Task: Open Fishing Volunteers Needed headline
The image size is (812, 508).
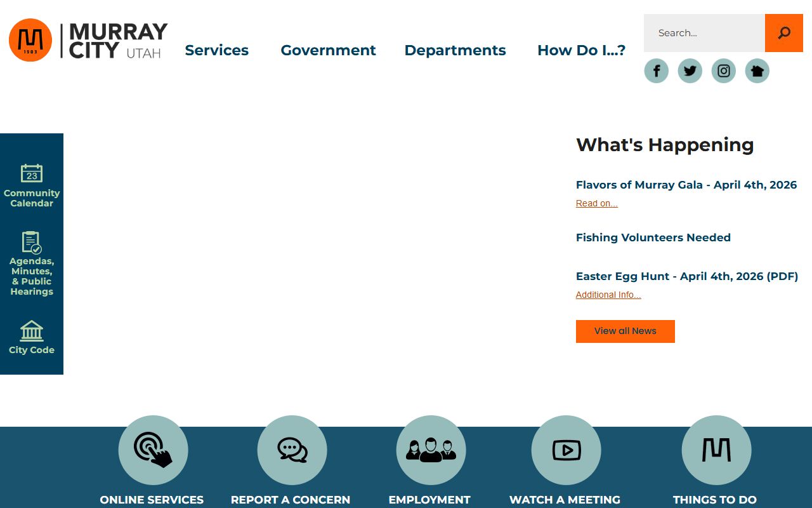Action: tap(653, 237)
